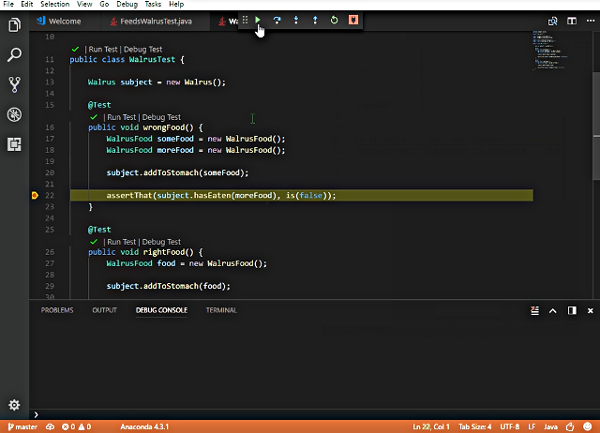600x433 pixels.
Task: Change LF end of line sequence
Action: (532, 426)
